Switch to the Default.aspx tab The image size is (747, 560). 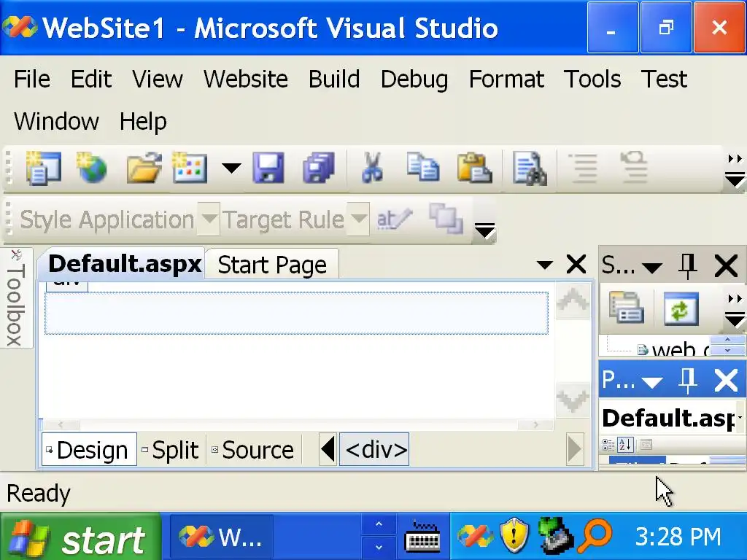(x=125, y=263)
